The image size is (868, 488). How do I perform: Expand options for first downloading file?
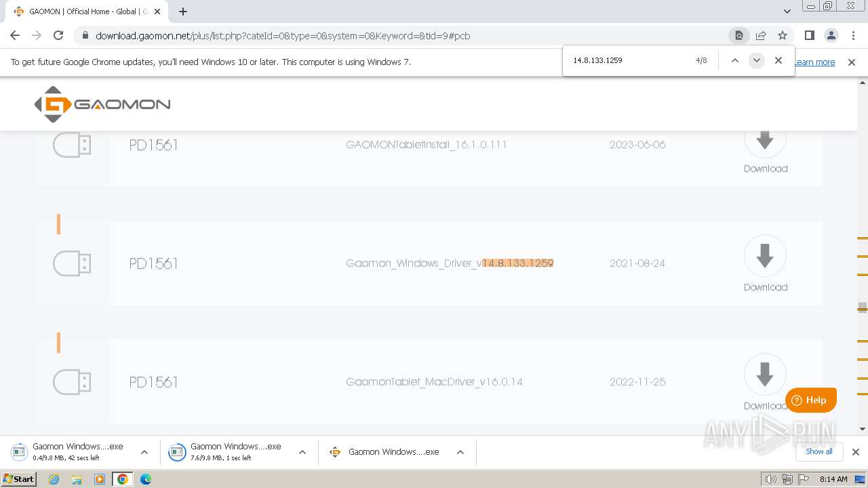coord(144,452)
